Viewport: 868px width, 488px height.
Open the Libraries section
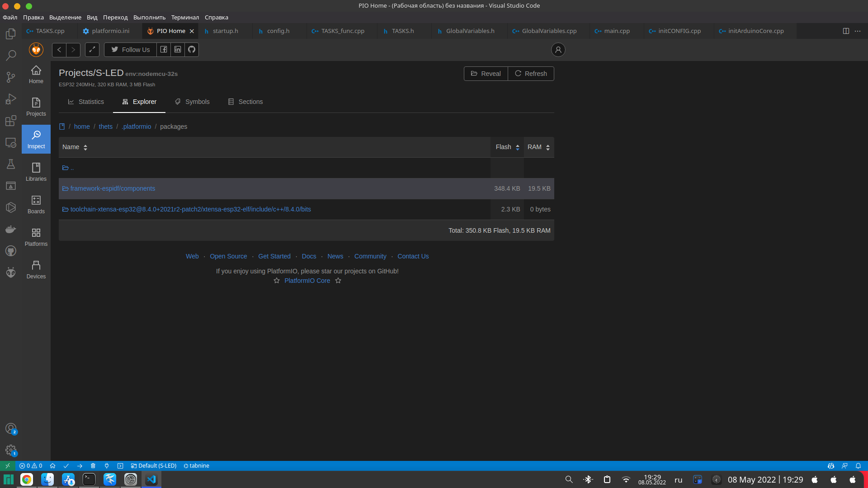tap(36, 172)
